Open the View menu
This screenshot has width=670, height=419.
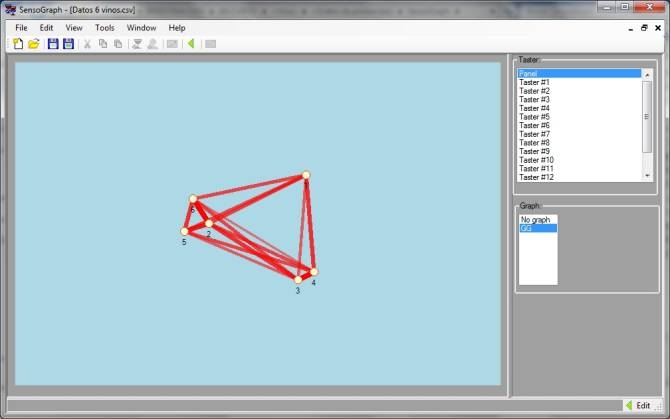point(74,28)
